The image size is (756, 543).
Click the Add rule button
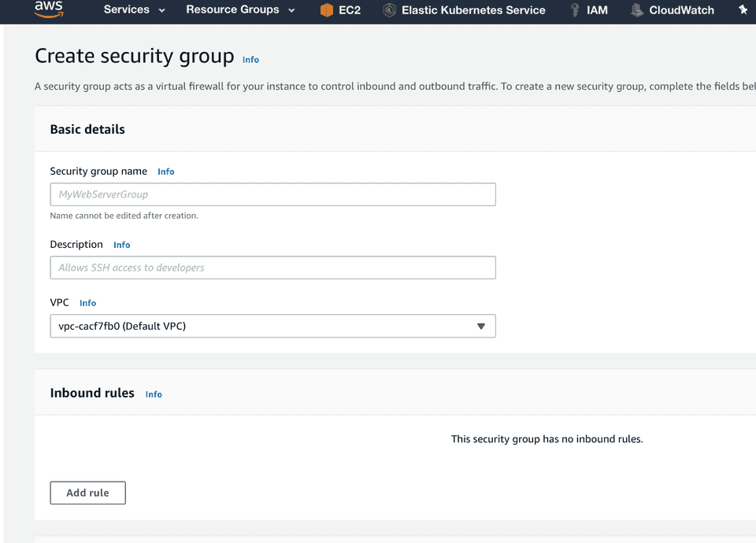87,493
